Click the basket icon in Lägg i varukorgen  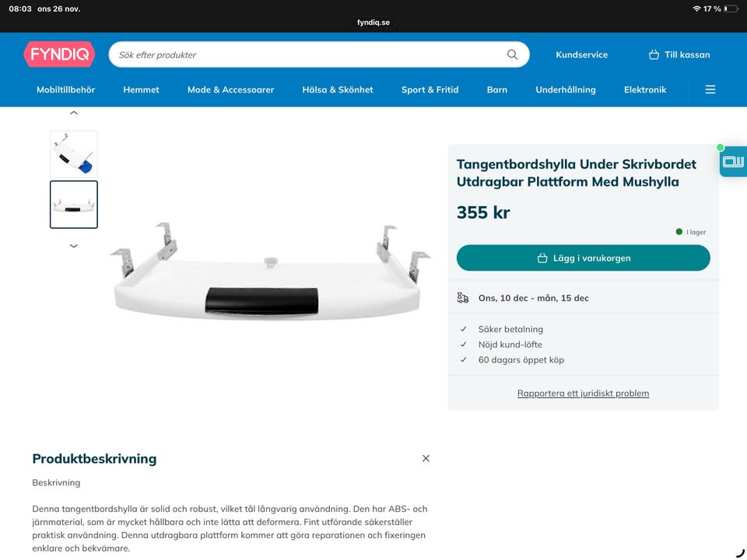click(x=542, y=258)
